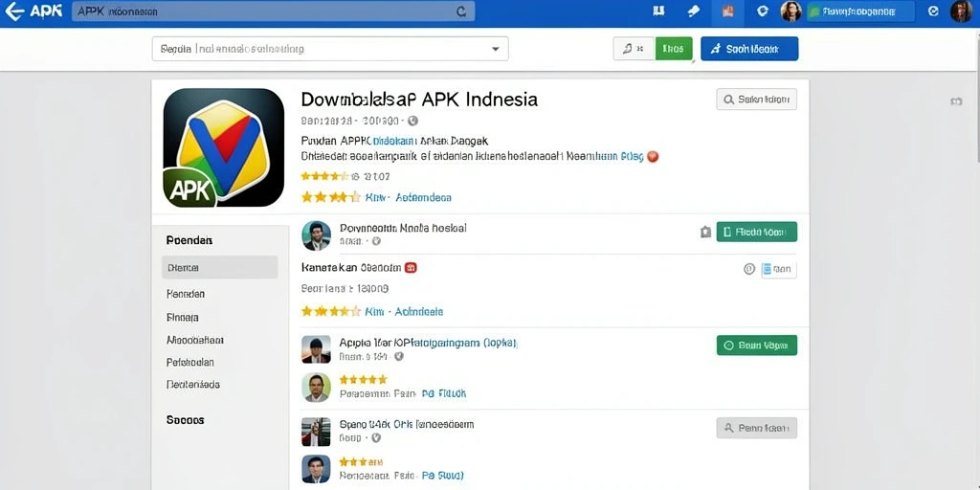Click verified badge under Nadia hoskal entry

(x=376, y=240)
